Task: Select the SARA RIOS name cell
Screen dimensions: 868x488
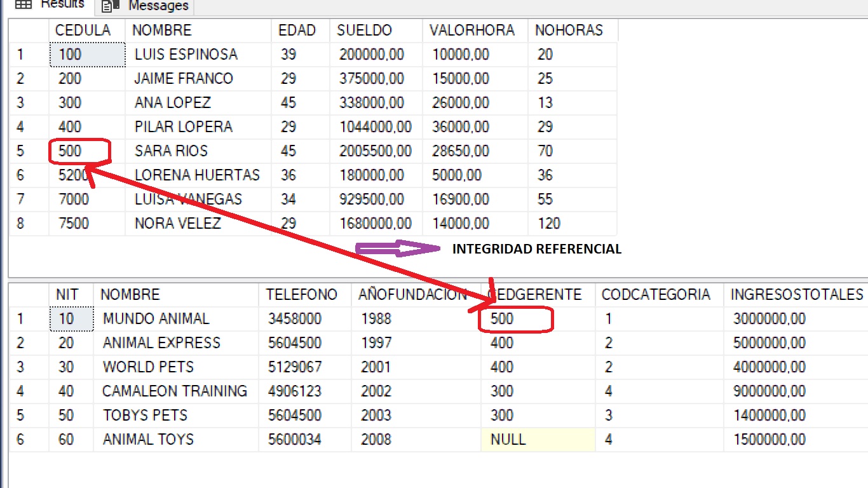Action: [198, 151]
